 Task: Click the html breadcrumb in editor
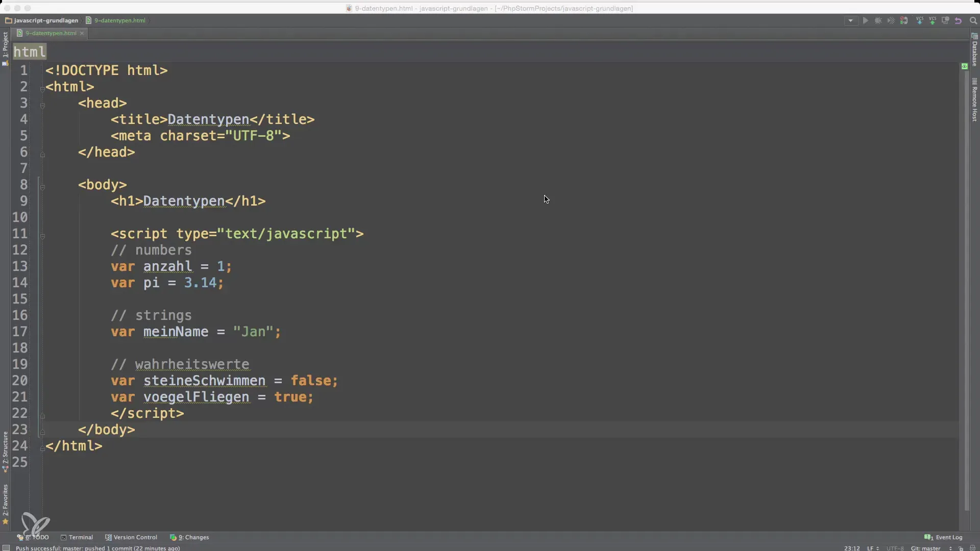click(30, 52)
